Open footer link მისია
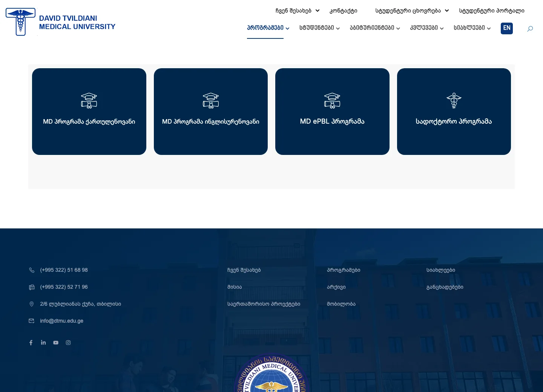 coord(235,287)
